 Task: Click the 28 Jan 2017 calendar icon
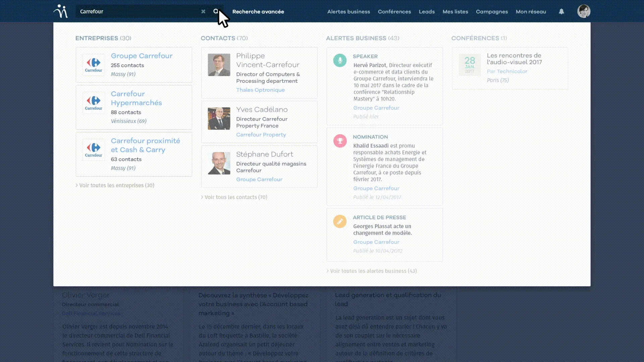click(x=470, y=65)
